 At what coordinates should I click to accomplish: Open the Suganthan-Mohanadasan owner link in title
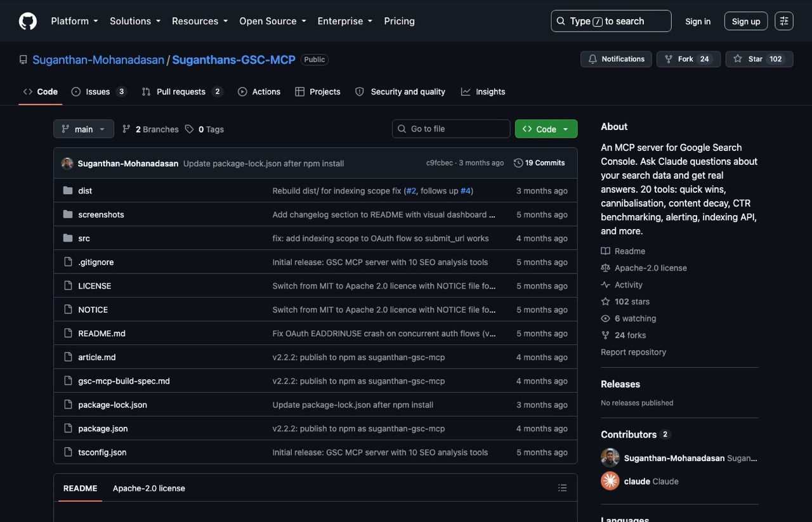pyautogui.click(x=98, y=60)
